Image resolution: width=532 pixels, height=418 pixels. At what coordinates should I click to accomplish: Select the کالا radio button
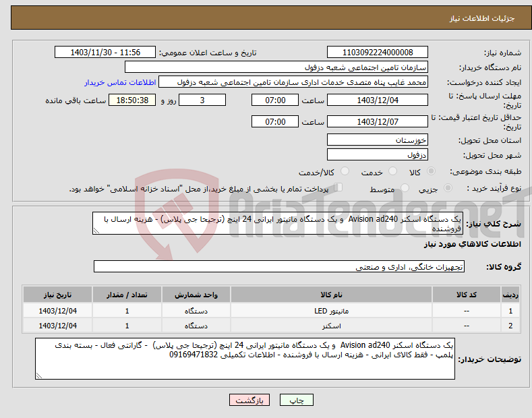tap(431, 171)
